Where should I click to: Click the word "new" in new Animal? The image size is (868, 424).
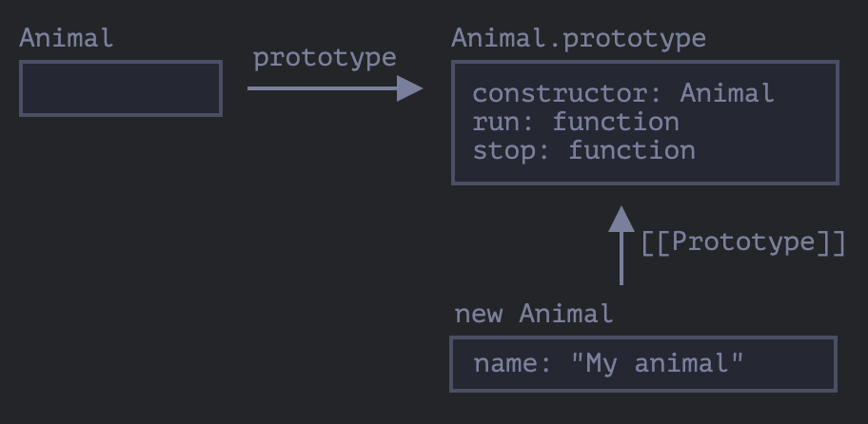tap(478, 314)
